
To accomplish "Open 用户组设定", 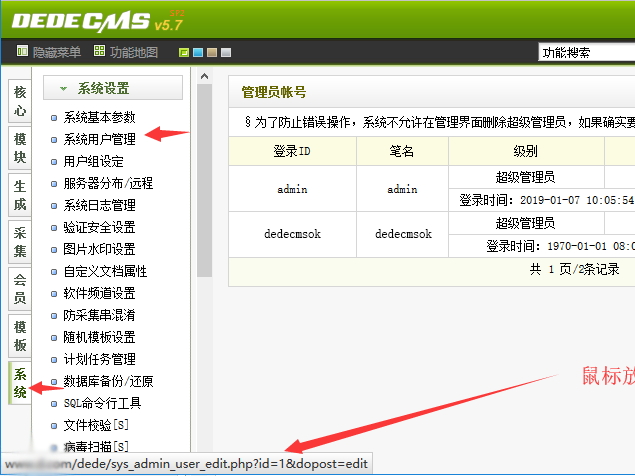I will pyautogui.click(x=93, y=161).
